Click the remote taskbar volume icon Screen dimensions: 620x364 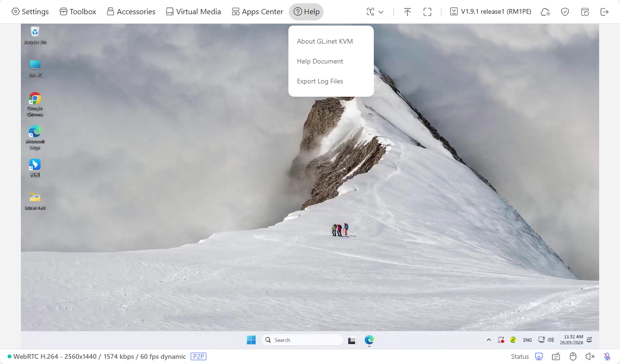point(551,340)
